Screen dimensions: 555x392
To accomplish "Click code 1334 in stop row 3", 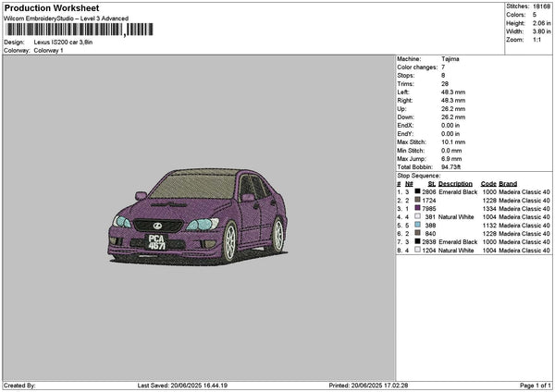I will tap(489, 209).
